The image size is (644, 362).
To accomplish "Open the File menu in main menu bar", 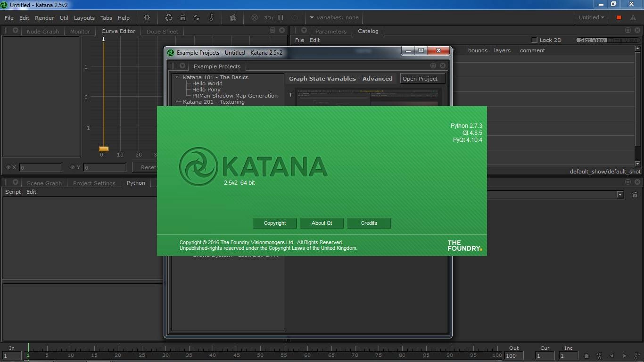I will (x=9, y=17).
